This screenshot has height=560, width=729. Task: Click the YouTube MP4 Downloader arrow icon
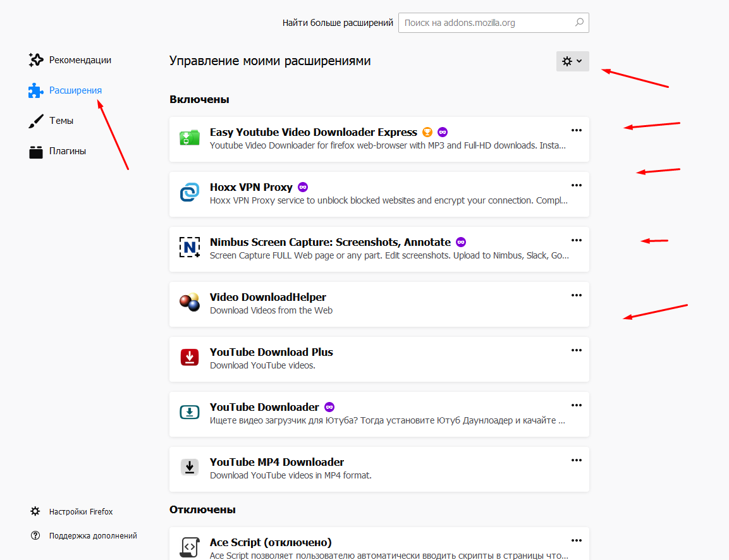190,467
